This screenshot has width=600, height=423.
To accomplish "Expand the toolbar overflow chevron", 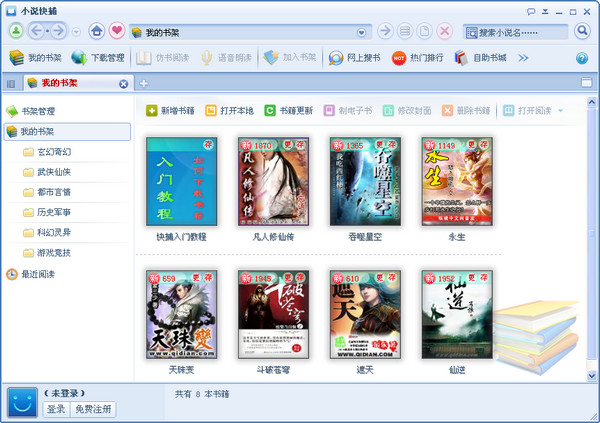I will coord(522,58).
